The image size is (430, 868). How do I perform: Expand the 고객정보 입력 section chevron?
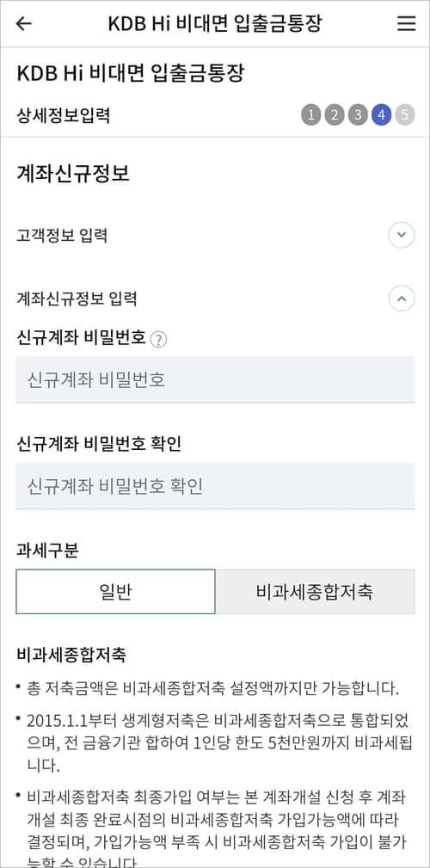click(x=402, y=236)
